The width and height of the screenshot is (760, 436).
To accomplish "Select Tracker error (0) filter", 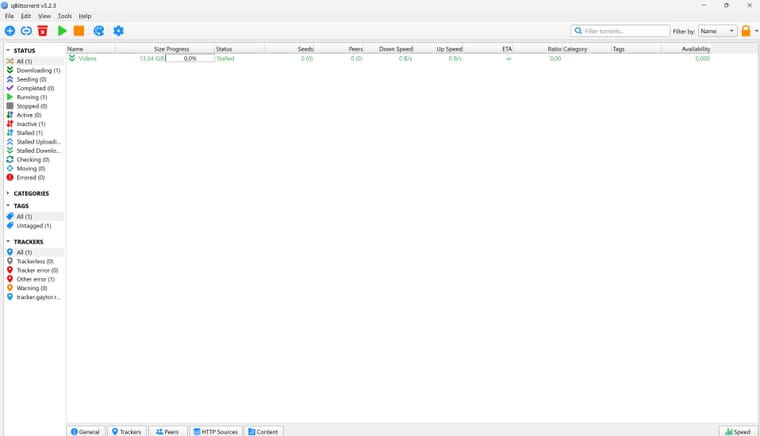I will pos(34,270).
